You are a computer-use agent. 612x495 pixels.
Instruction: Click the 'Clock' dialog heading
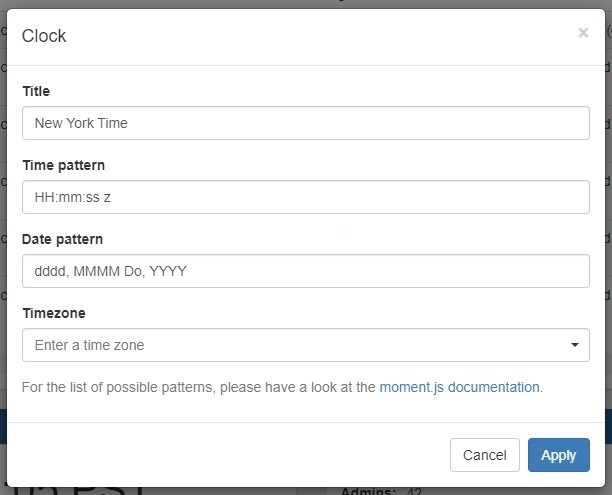click(44, 36)
